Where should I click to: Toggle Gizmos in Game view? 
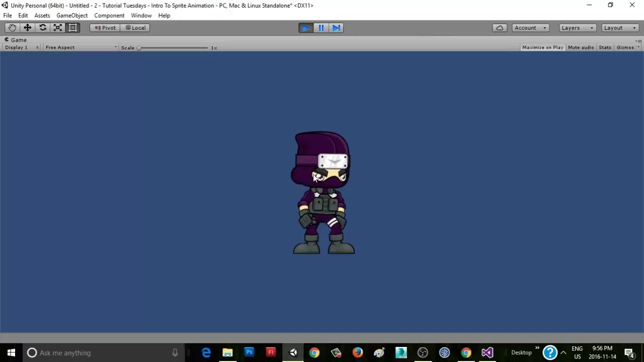click(x=625, y=47)
